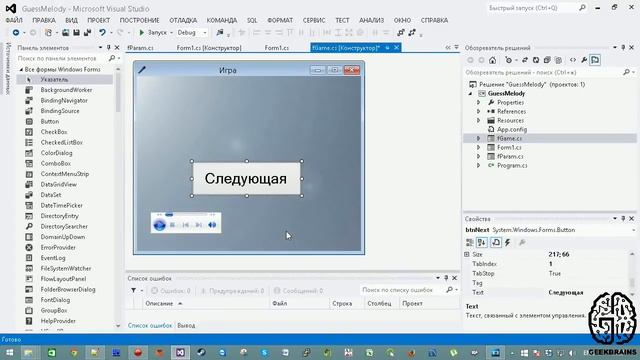Screen dimensions: 640x360
Task: Expand the Form1.cs node
Action: tap(478, 147)
